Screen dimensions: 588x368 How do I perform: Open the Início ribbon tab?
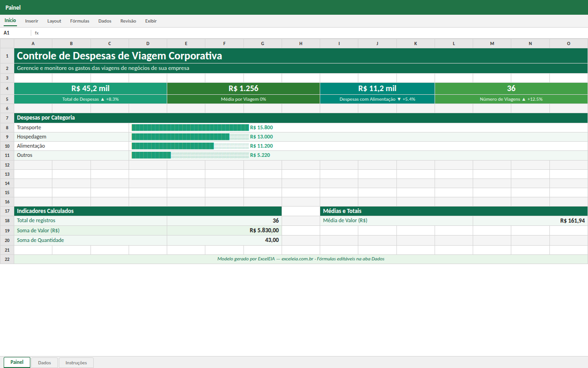10,21
